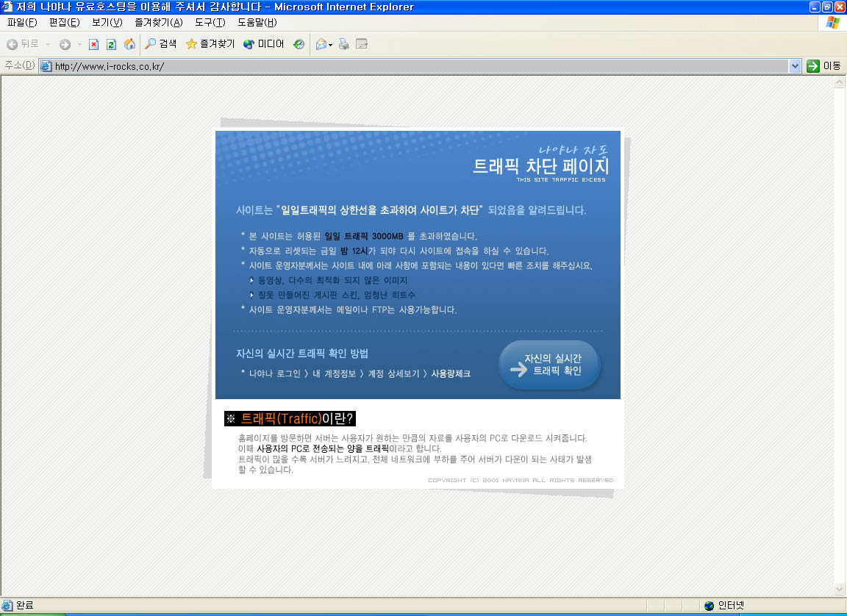Viewport: 847px width, 616px height.
Task: Click the COPYRIGHT (C) 2001 NAYANA text
Action: pos(521,480)
